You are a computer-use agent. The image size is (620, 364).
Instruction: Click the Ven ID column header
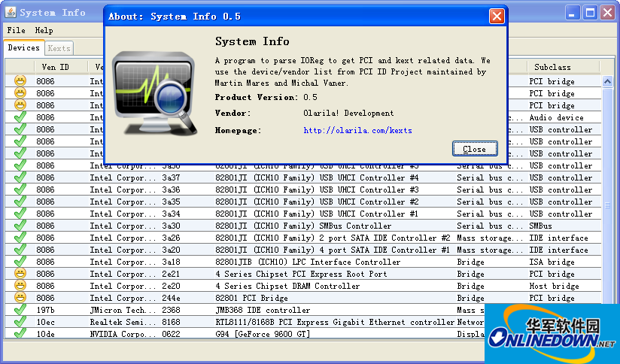[x=56, y=67]
